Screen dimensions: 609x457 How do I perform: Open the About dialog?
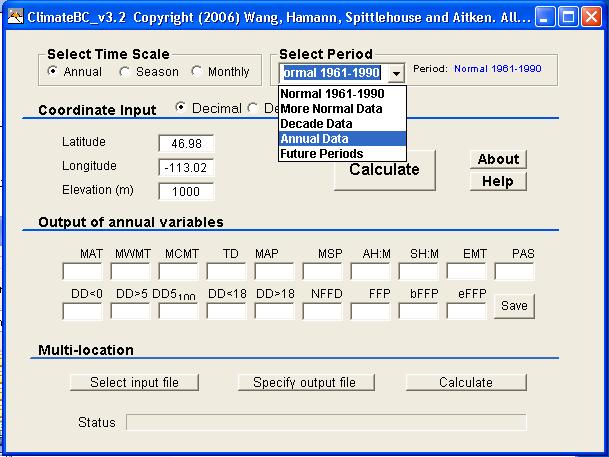click(x=497, y=159)
